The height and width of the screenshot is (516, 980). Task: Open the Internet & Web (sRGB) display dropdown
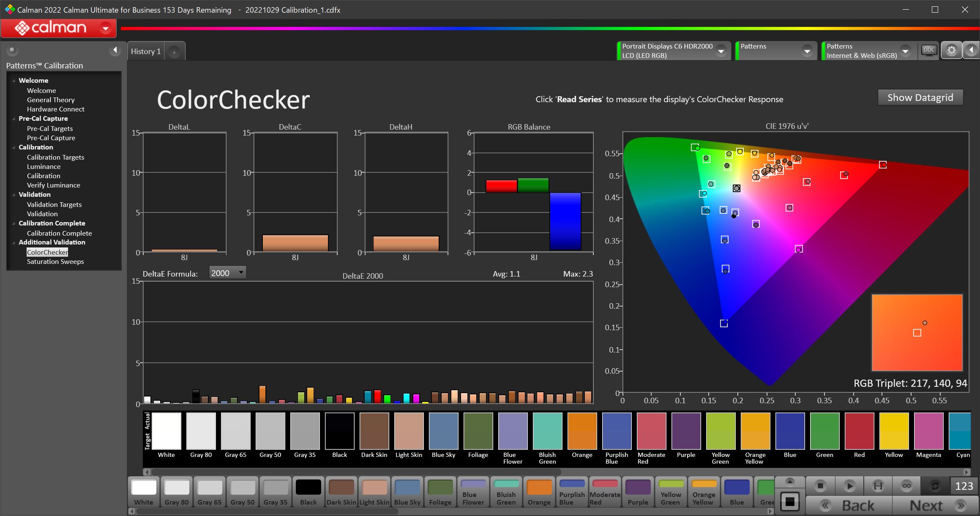[x=905, y=51]
